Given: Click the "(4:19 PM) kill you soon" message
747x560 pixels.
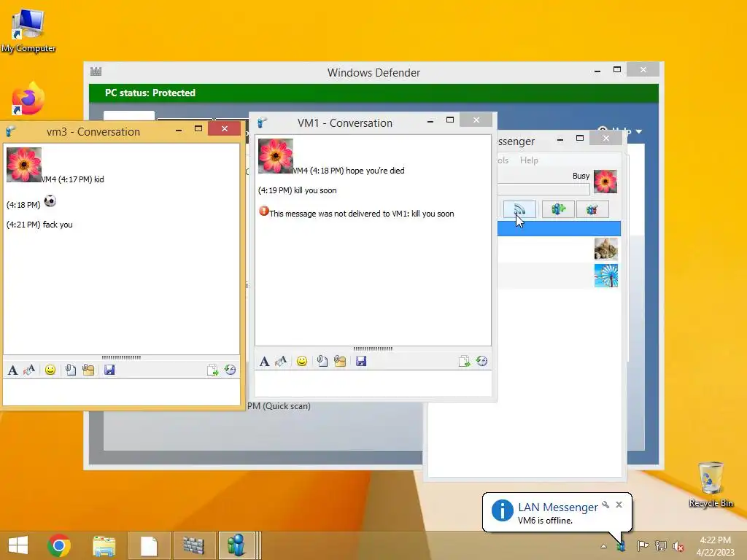Looking at the screenshot, I should pos(298,190).
